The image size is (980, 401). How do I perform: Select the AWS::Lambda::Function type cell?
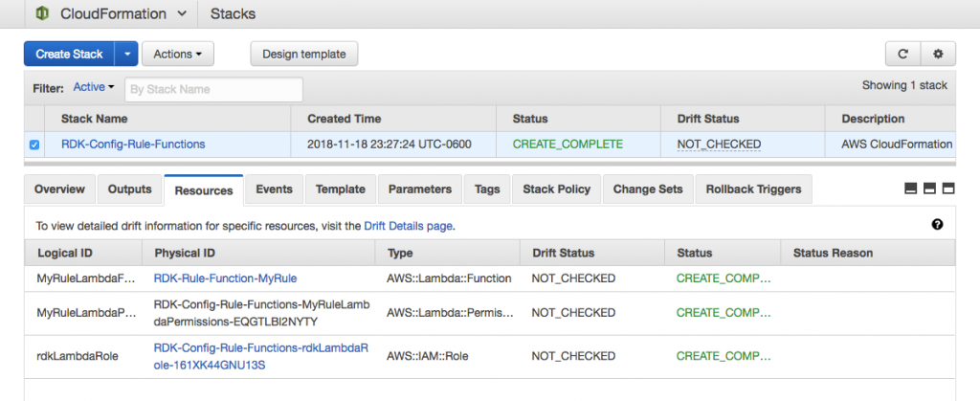click(x=450, y=278)
